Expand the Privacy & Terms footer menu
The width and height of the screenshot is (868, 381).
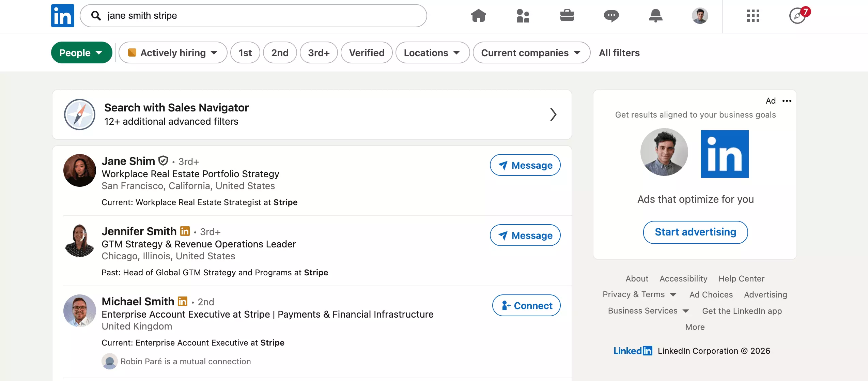[639, 294]
